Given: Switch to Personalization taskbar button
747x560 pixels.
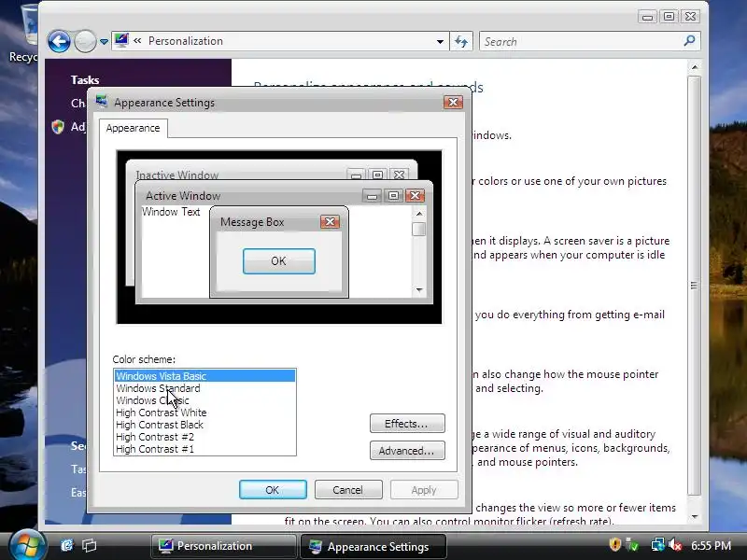Looking at the screenshot, I should point(223,546).
